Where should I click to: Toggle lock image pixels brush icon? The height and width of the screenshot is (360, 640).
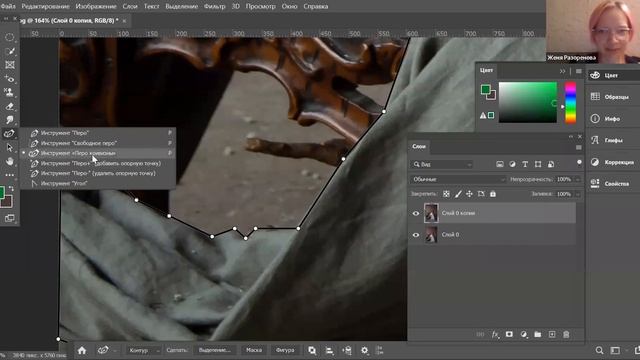458,194
